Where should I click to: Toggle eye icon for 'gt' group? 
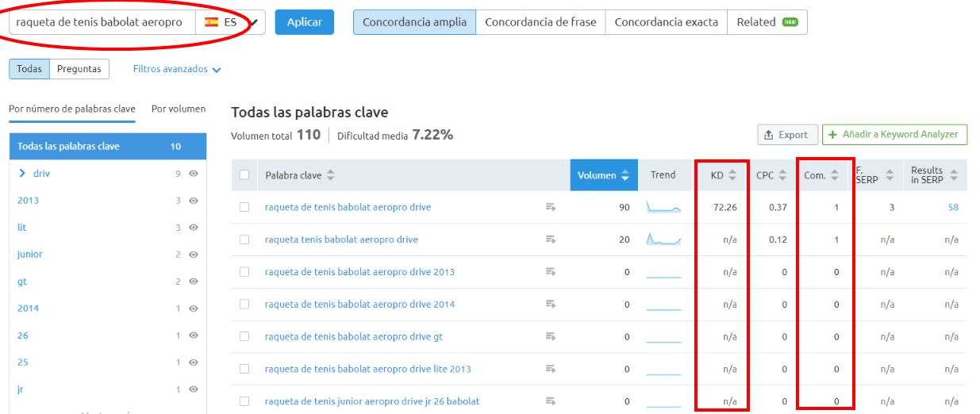tap(193, 281)
